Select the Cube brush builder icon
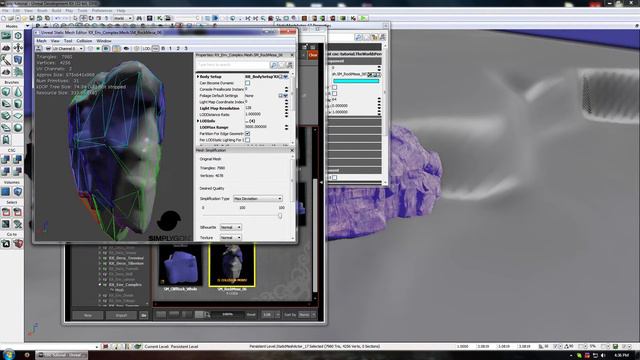 click(x=6, y=92)
